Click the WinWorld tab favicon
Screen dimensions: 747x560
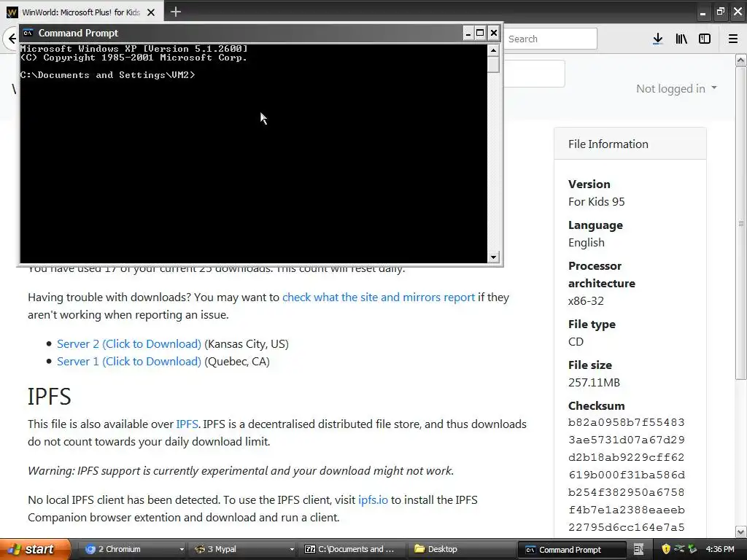(x=12, y=12)
